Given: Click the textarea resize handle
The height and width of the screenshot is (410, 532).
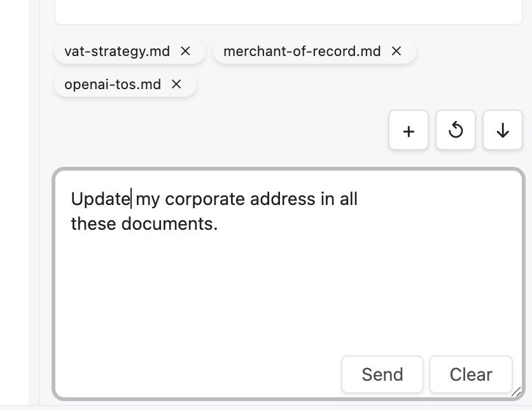Looking at the screenshot, I should (518, 392).
